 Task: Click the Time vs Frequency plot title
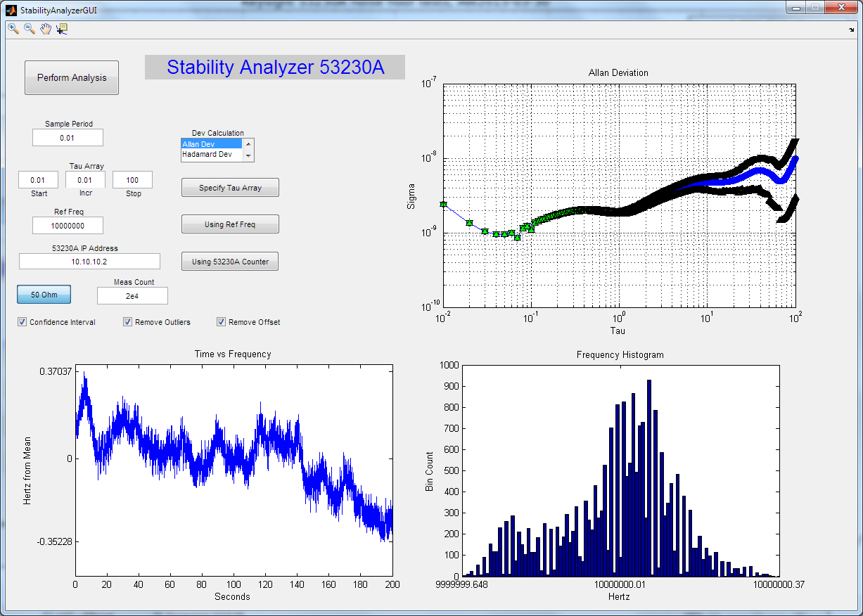click(233, 354)
